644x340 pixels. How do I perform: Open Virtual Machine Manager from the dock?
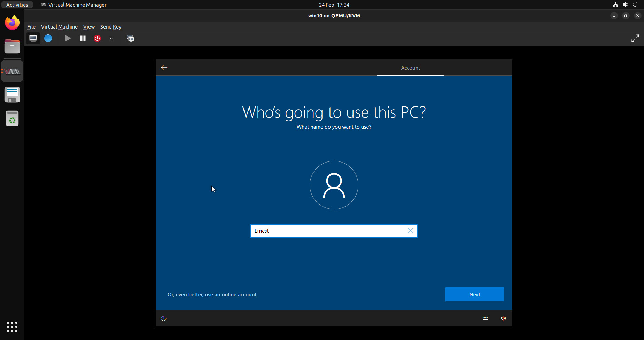pyautogui.click(x=12, y=71)
